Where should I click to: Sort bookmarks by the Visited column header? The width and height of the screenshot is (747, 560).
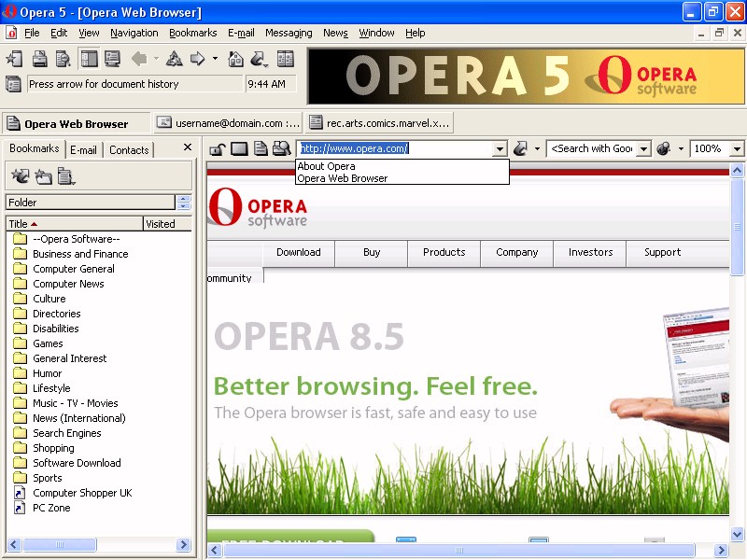tap(168, 224)
